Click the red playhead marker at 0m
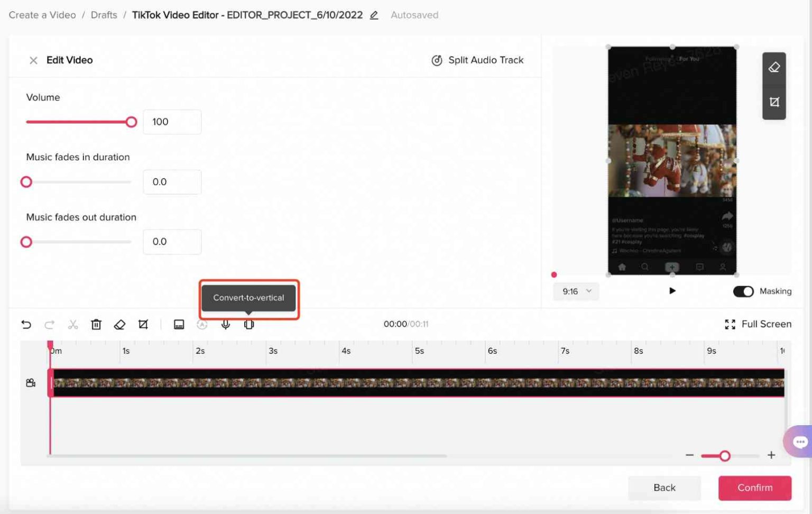This screenshot has width=812, height=514. (50, 345)
